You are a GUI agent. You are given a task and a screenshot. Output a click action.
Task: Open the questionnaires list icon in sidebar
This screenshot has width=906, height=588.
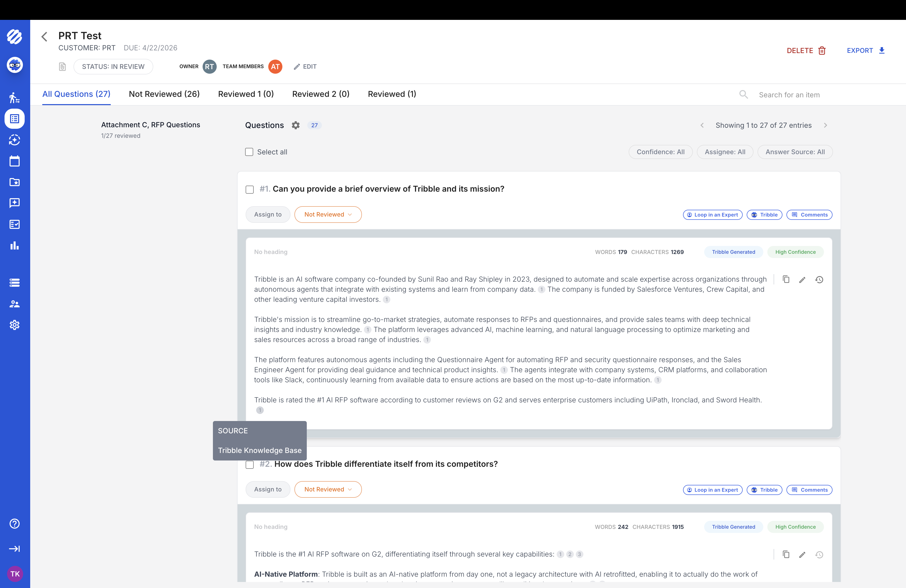(x=14, y=119)
